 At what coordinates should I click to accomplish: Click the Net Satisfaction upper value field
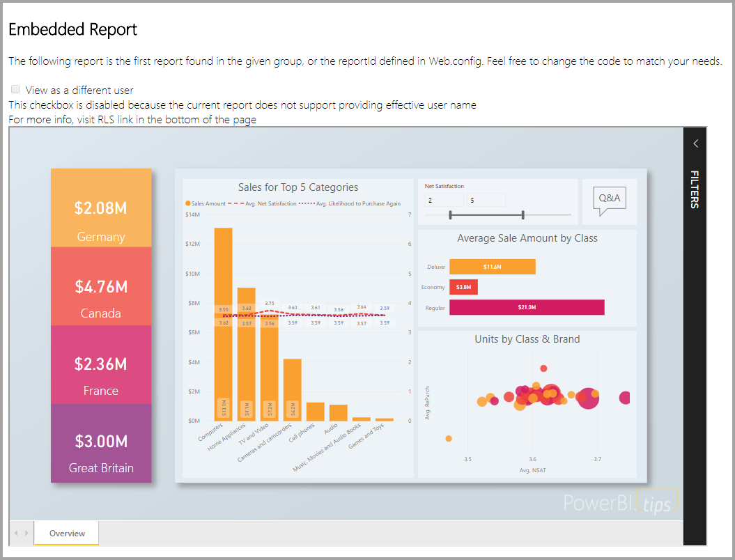click(486, 199)
